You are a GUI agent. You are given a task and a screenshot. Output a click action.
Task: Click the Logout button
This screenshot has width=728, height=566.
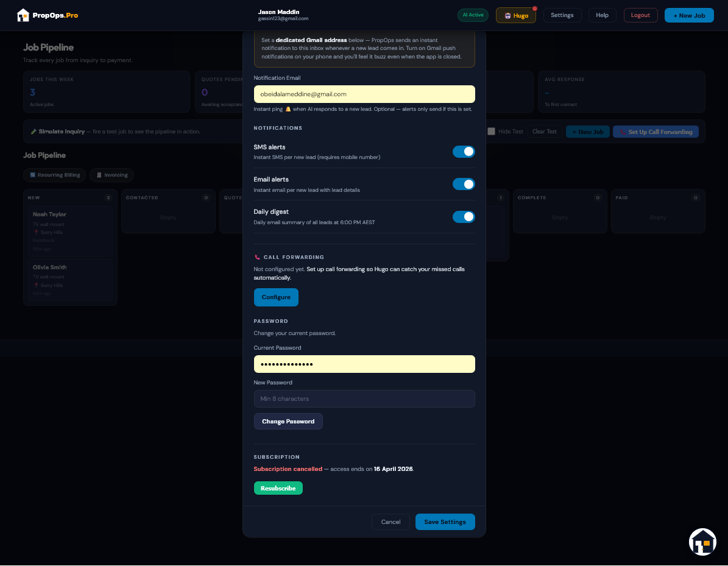click(640, 15)
